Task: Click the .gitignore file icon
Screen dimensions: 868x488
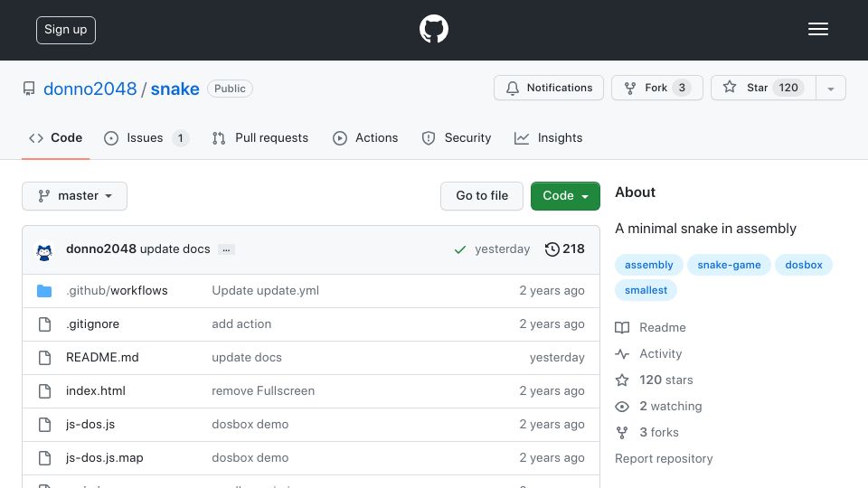Action: point(45,324)
